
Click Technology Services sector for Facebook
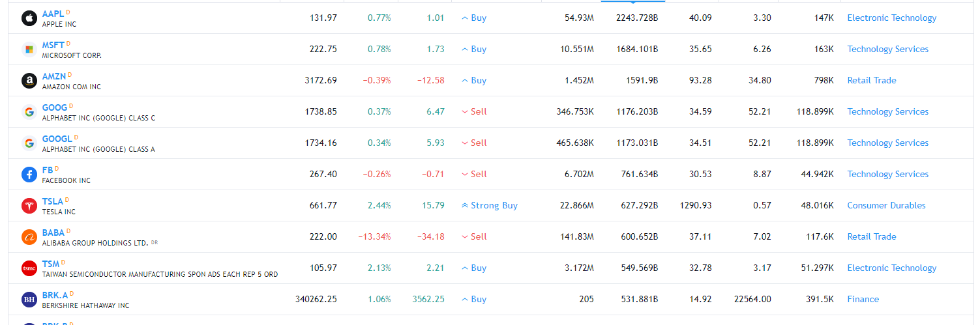point(887,175)
